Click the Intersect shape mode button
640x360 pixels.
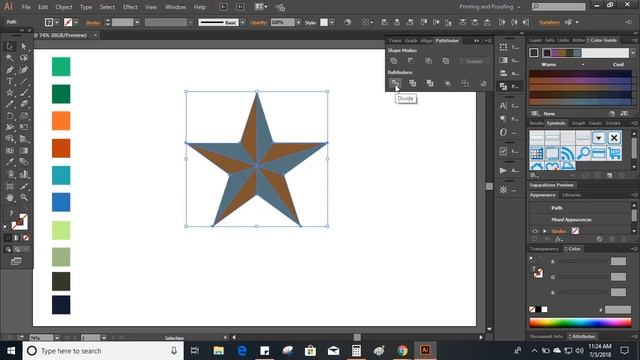pyautogui.click(x=428, y=61)
